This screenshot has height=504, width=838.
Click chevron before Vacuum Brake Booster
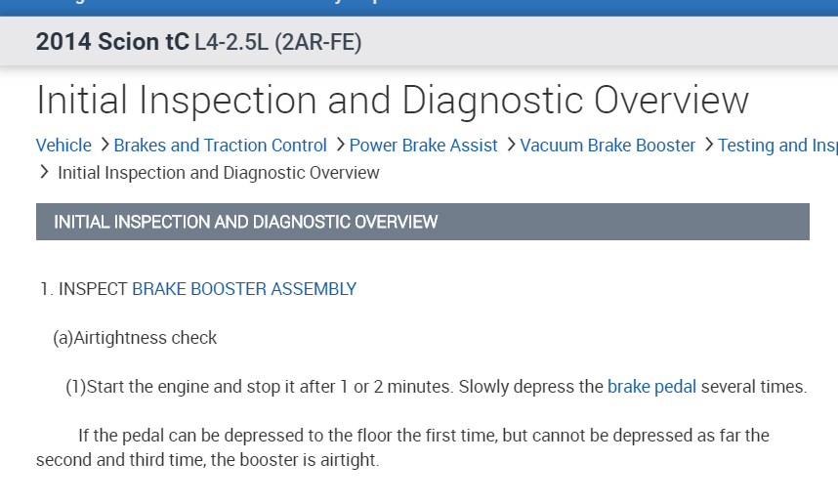click(x=510, y=146)
